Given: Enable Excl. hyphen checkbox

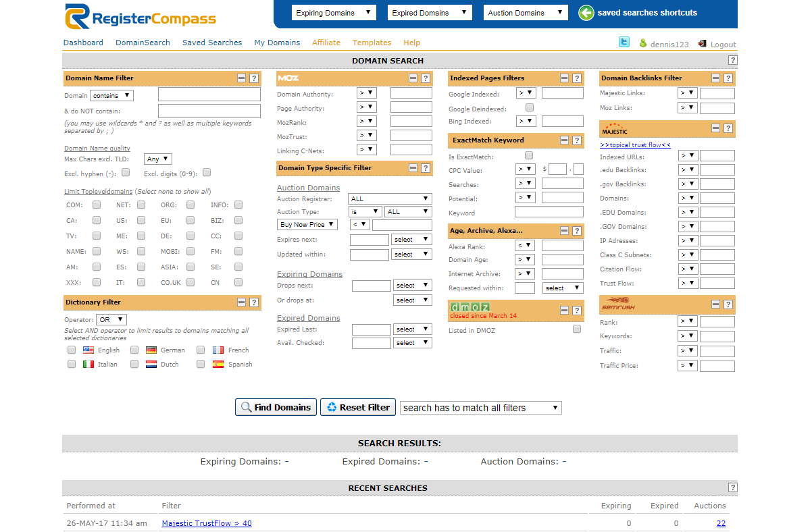Looking at the screenshot, I should pos(126,173).
